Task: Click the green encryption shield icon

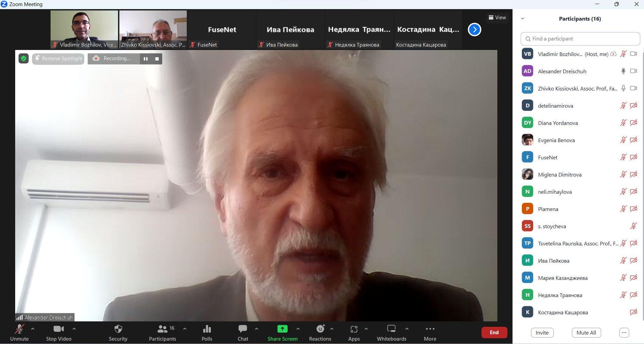Action: tap(24, 59)
